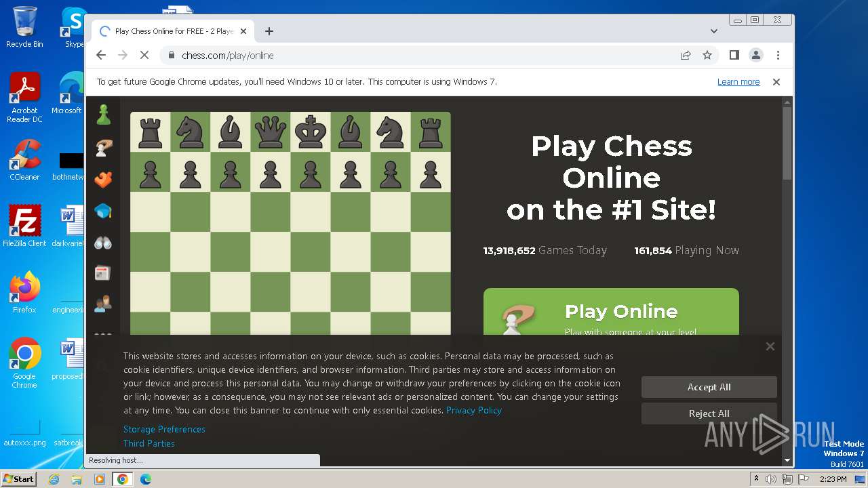Go back using the browser back arrow
This screenshot has height=488, width=868.
[x=101, y=56]
